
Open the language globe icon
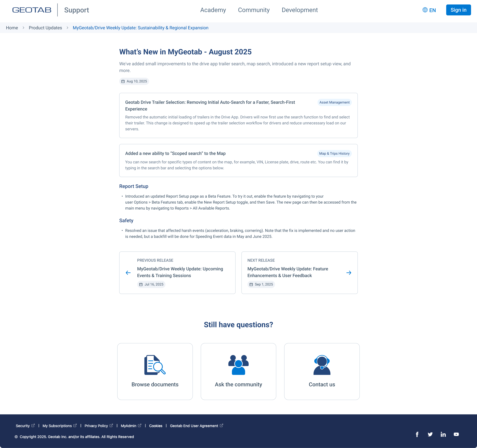(x=425, y=10)
